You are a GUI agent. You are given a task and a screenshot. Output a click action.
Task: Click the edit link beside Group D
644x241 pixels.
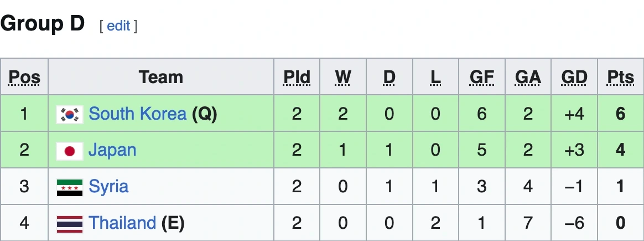pos(118,25)
